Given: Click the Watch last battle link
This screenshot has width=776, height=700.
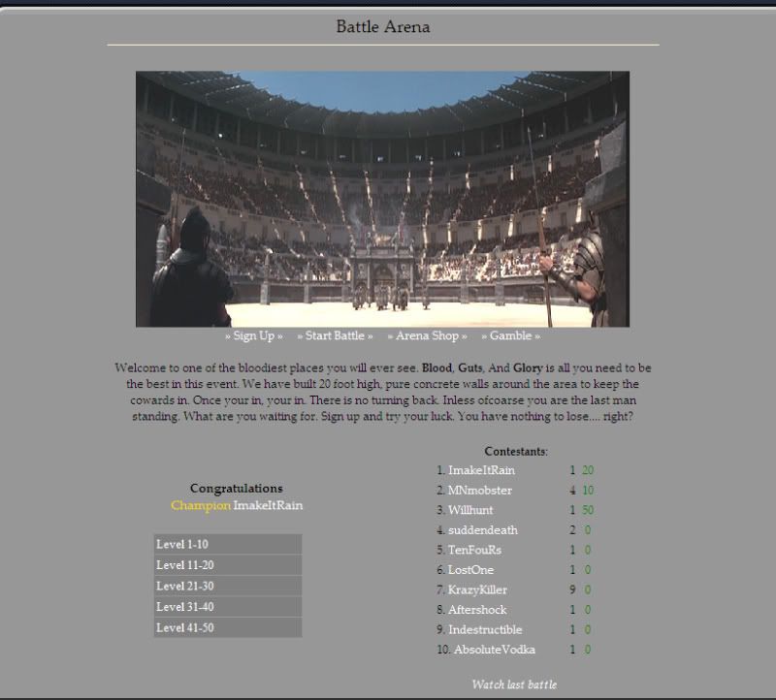Looking at the screenshot, I should click(x=514, y=684).
